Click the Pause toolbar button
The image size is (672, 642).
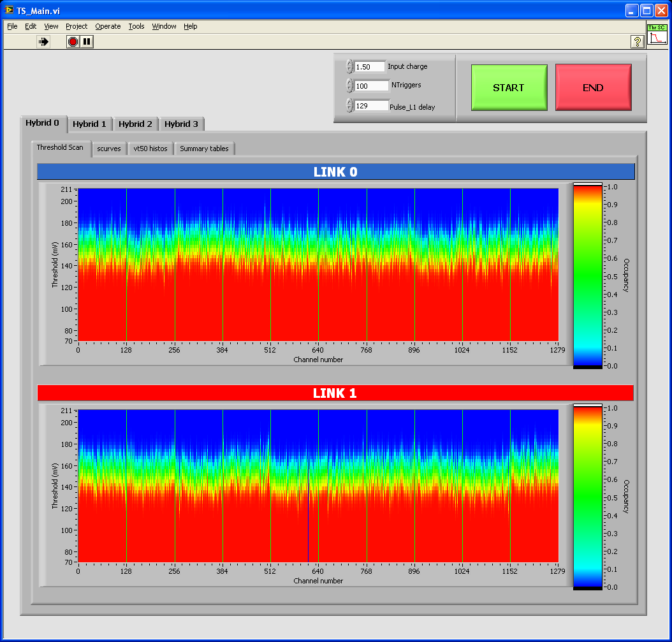point(87,41)
